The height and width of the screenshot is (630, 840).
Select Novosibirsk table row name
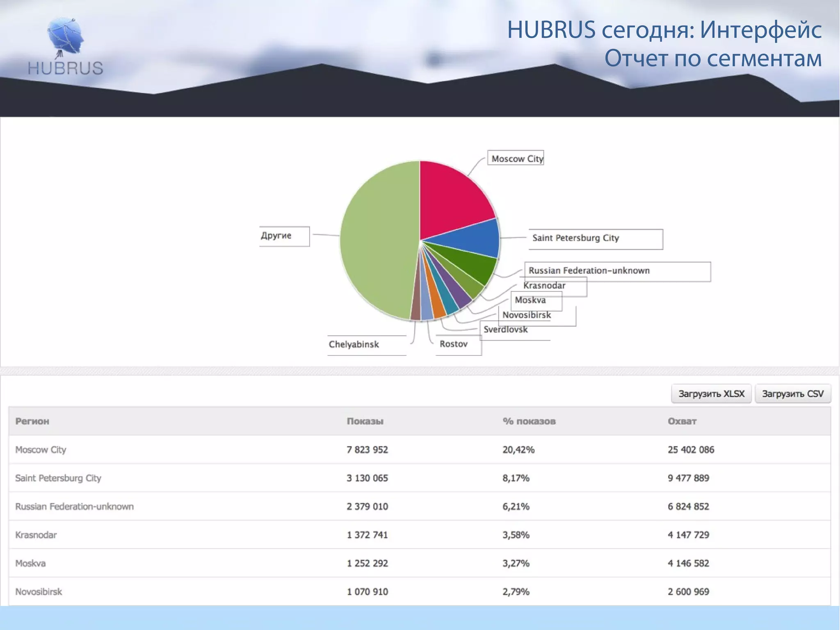[39, 592]
